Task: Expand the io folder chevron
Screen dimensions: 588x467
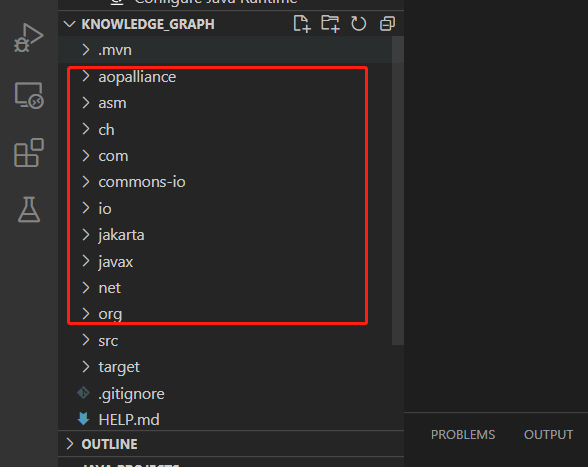Action: point(86,208)
